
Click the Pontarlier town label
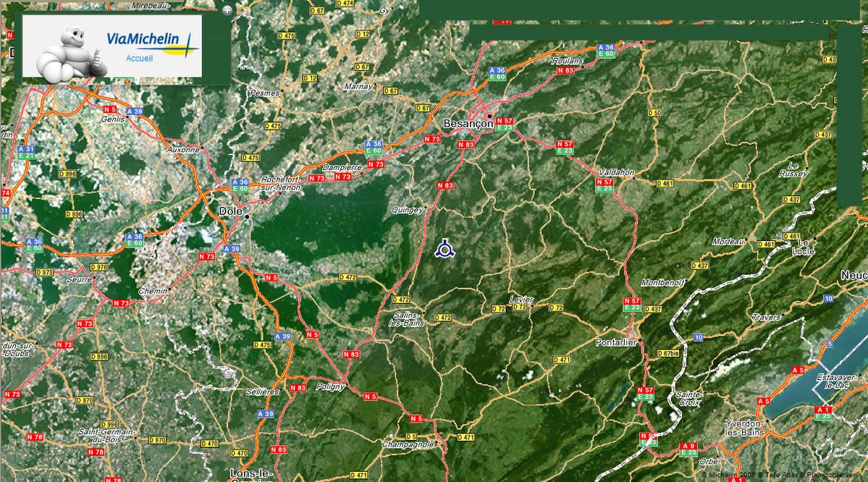click(616, 342)
